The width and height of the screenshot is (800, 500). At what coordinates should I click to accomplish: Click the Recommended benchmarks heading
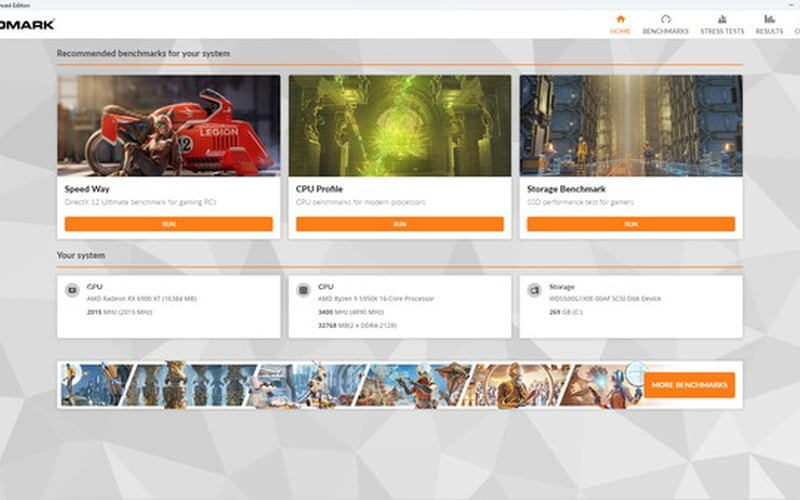[x=143, y=53]
